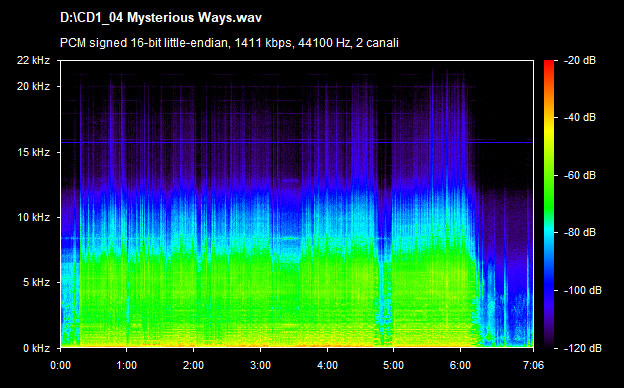Click the 6:00 time marker
This screenshot has width=624, height=388.
point(460,365)
